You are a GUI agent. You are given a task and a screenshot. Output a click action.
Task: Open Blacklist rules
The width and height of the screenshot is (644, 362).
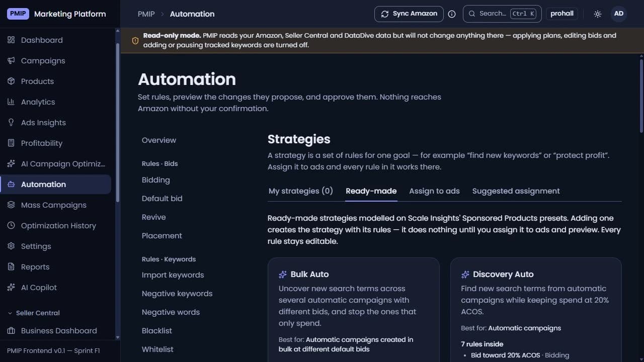point(157,331)
